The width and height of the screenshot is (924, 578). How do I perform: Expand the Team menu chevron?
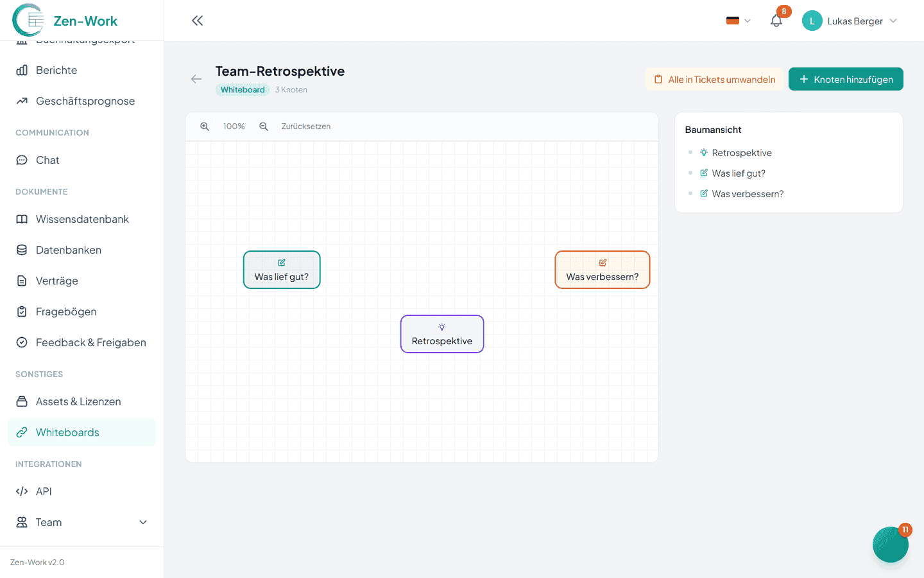143,522
